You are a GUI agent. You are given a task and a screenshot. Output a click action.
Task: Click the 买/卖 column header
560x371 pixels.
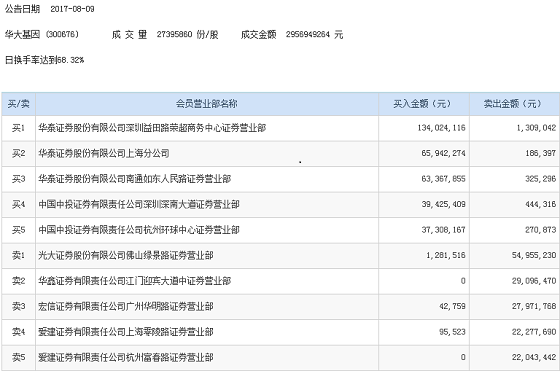(19, 104)
